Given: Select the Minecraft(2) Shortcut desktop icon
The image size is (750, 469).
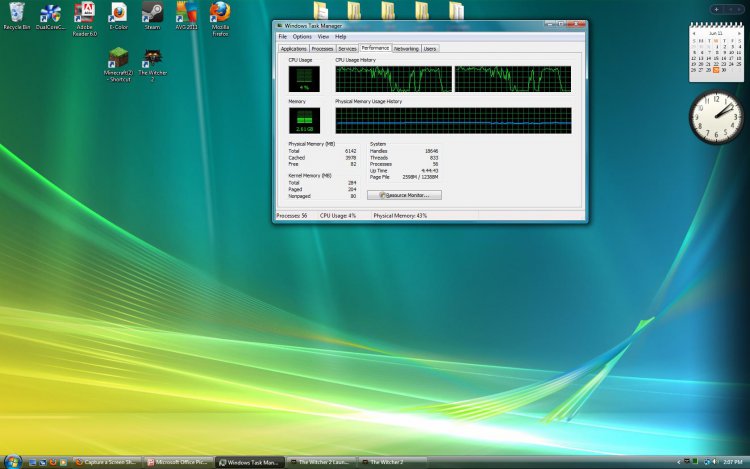Looking at the screenshot, I should [118, 65].
